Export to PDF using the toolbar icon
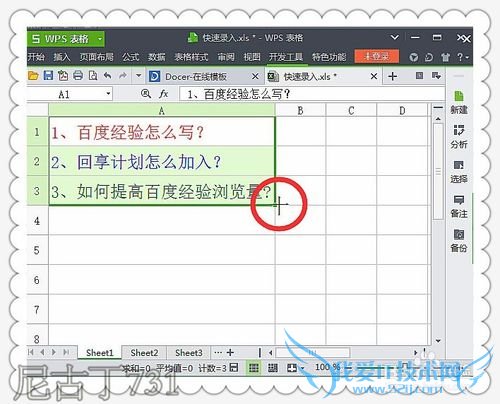500x404 pixels. 63,76
